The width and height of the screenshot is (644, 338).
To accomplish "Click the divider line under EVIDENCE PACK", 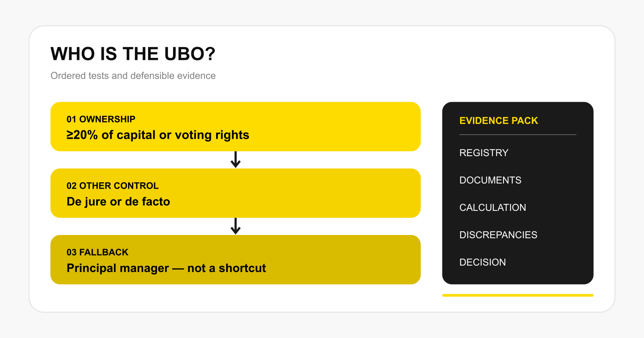I will point(518,134).
